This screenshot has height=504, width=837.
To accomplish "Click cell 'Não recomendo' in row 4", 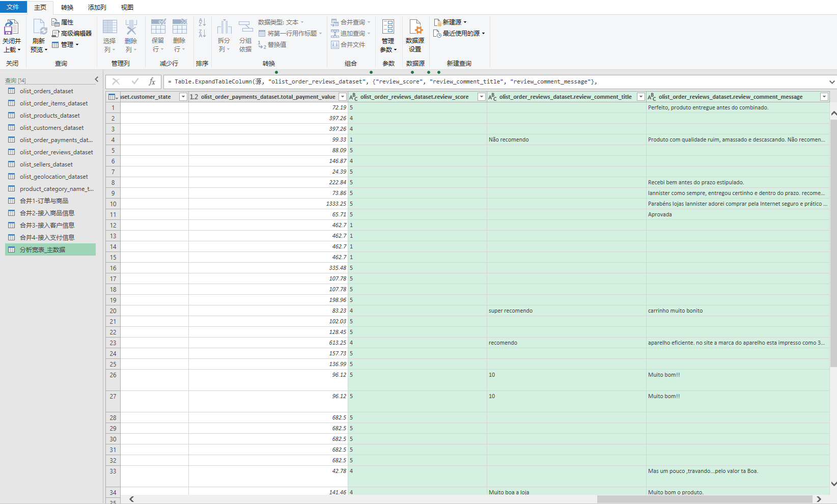I will point(567,139).
